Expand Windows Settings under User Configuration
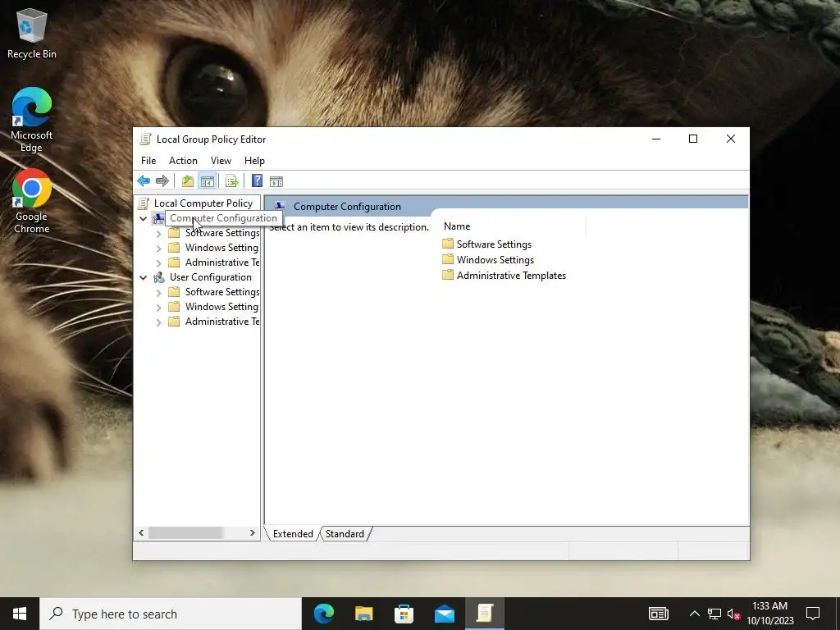 click(x=158, y=308)
